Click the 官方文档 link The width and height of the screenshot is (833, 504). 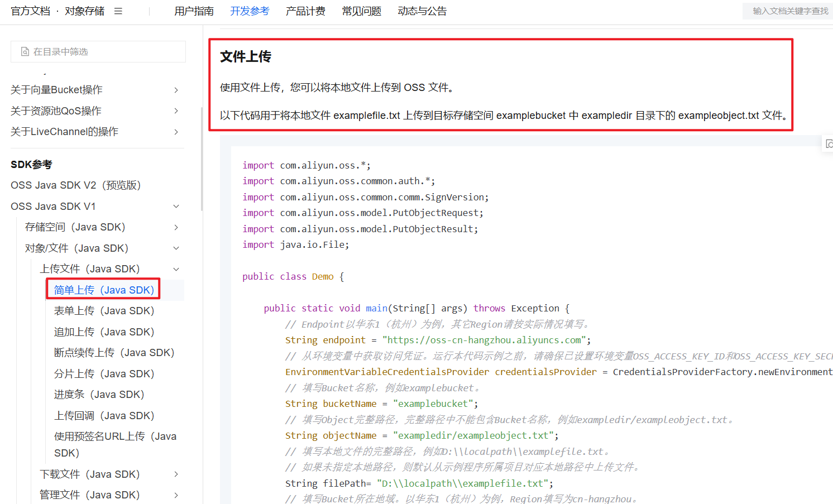[30, 11]
